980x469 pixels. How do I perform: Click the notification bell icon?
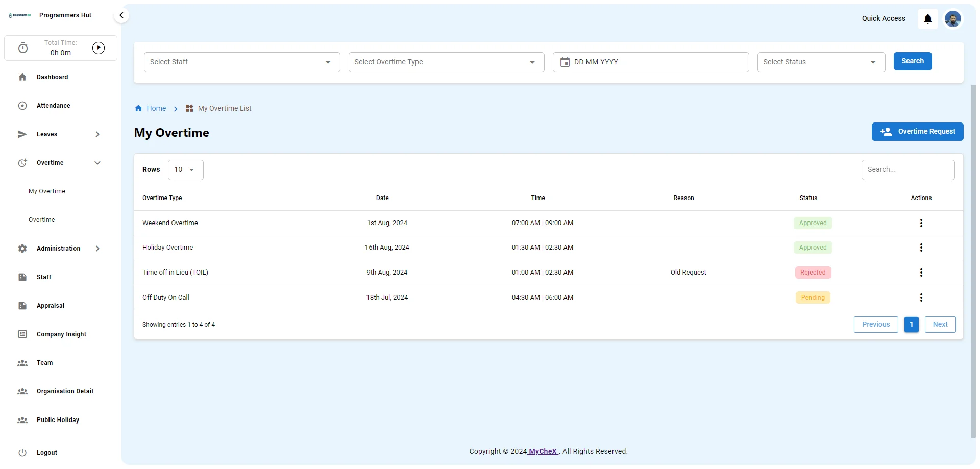tap(927, 19)
